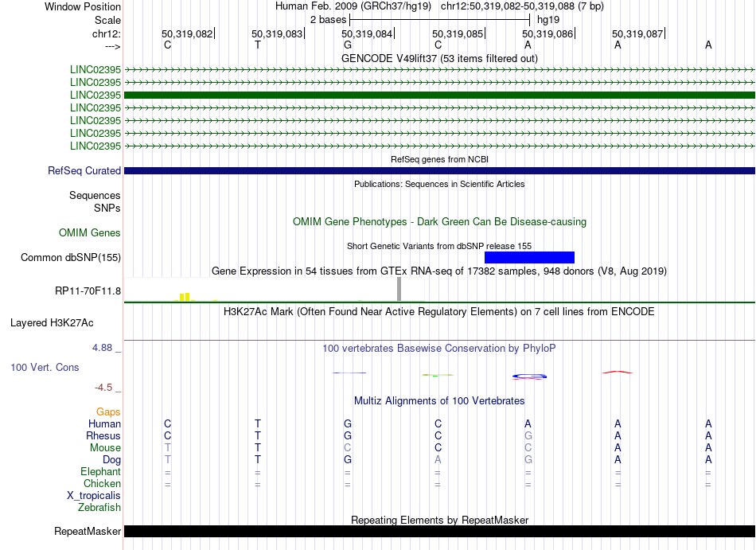Select the black RepeatMasker element bar
756x550 pixels.
tap(440, 531)
